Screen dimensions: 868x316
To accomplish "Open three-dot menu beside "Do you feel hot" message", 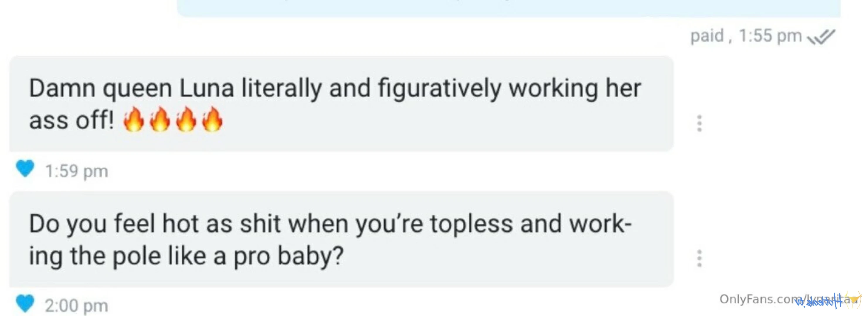I will click(x=699, y=258).
